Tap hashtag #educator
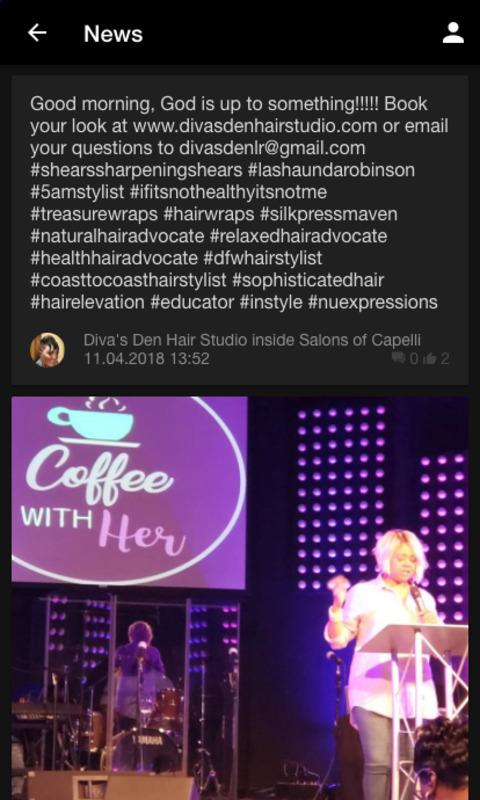Screen dimensions: 480x800 [192, 302]
